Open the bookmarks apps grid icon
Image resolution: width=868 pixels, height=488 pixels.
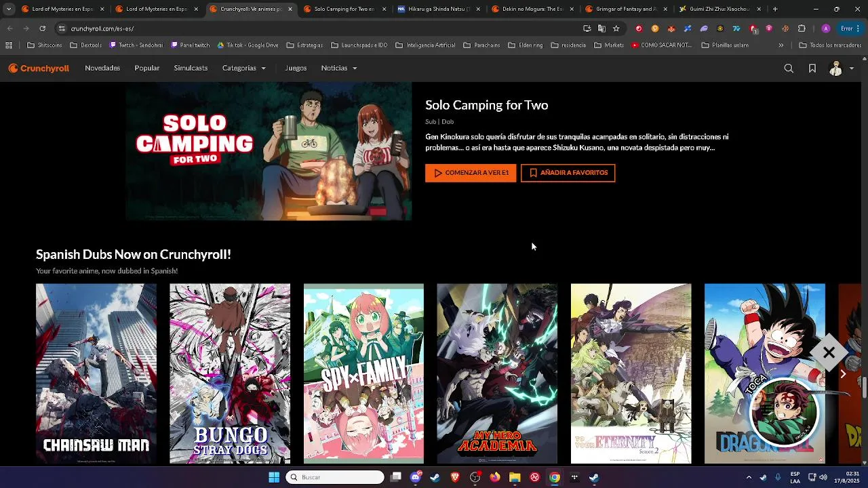(9, 45)
